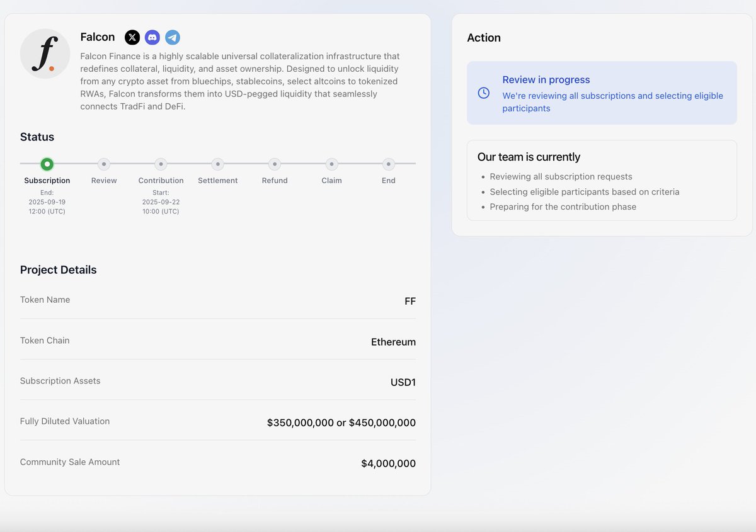Click the $350,000,000 or $450,000,000 valuation
Screen dimensions: 756x532
[341, 423]
